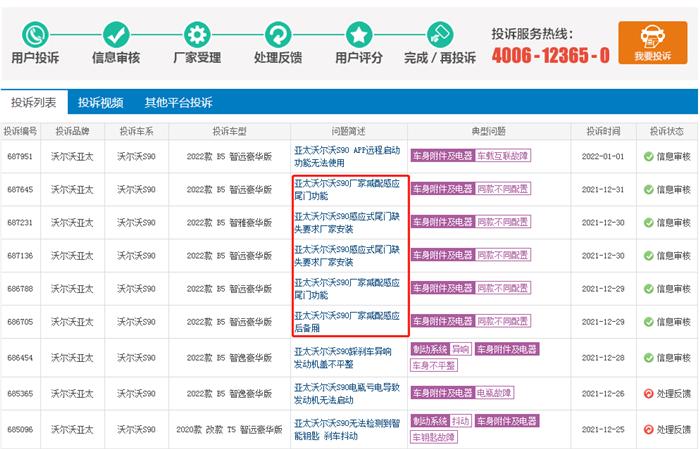Viewport: 700px width, 449px height.
Task: Click complaint number 686454
Action: click(20, 358)
